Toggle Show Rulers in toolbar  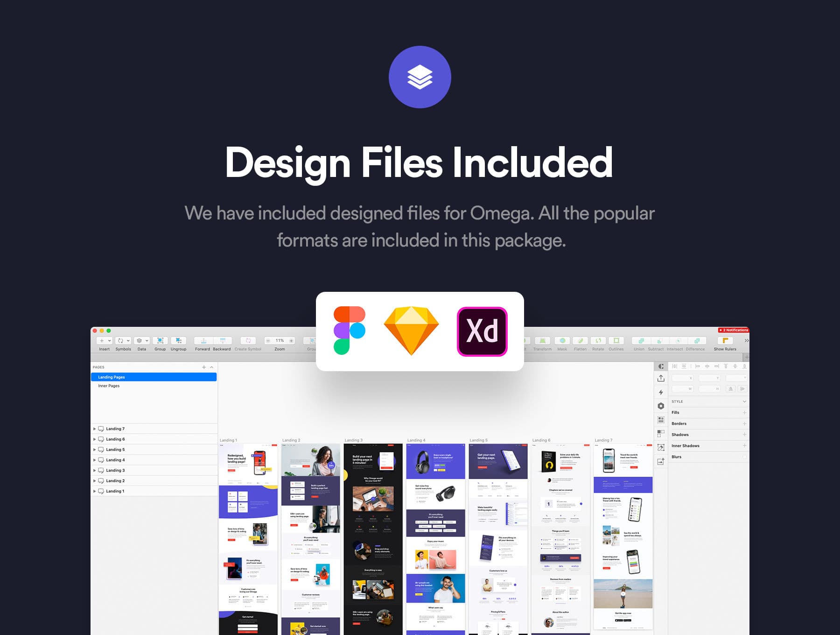click(725, 341)
